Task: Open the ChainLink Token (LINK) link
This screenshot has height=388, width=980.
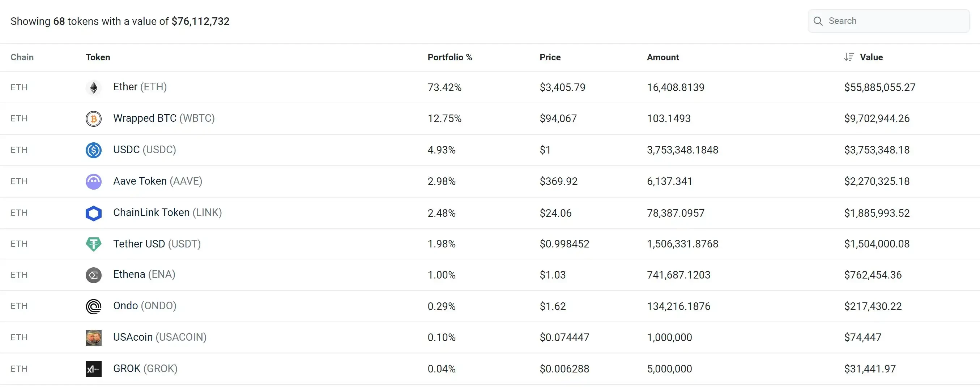Action: (167, 212)
